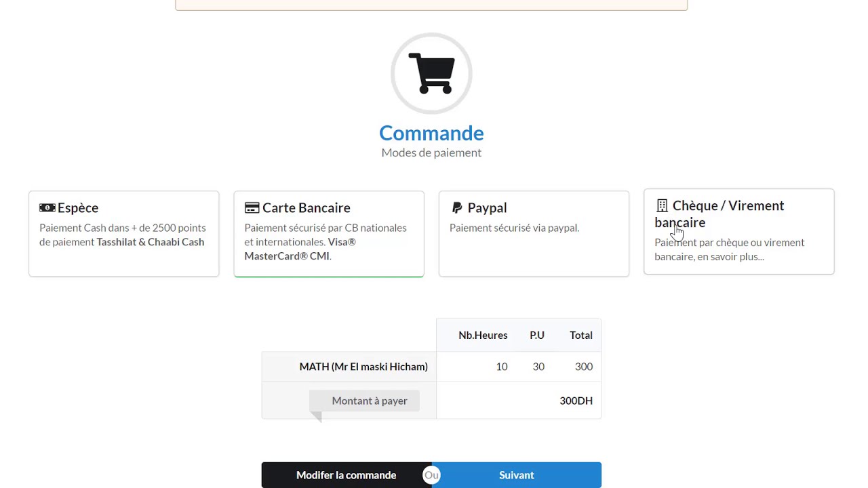This screenshot has width=868, height=488.
Task: Pick the Paypal payment option title
Action: click(487, 208)
